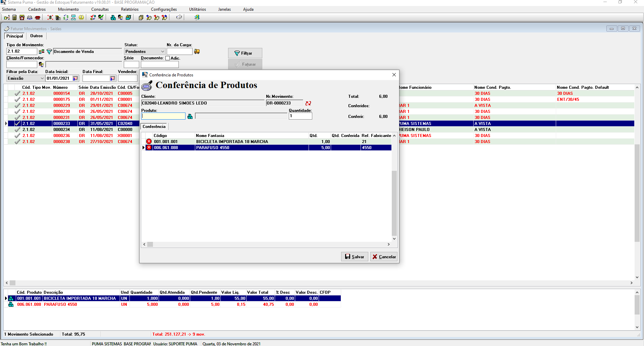The height and width of the screenshot is (346, 644).
Task: Open the calculator from the toolbar
Action: tap(14, 17)
